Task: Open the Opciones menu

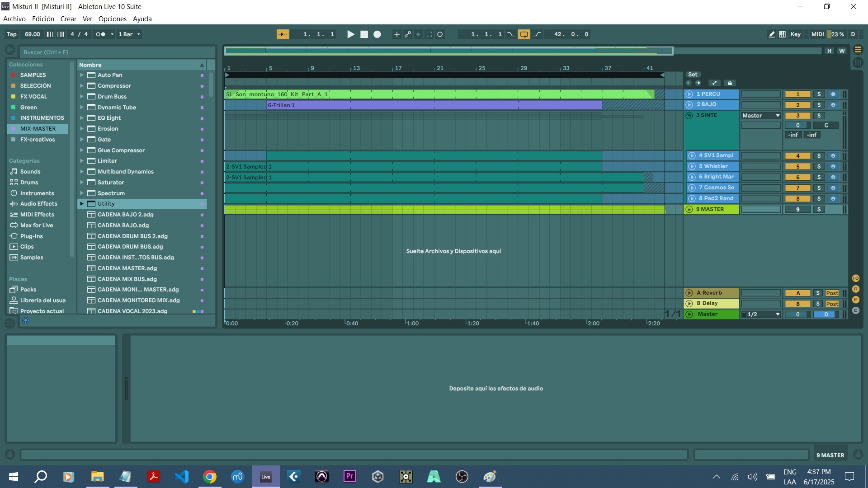Action: [113, 19]
